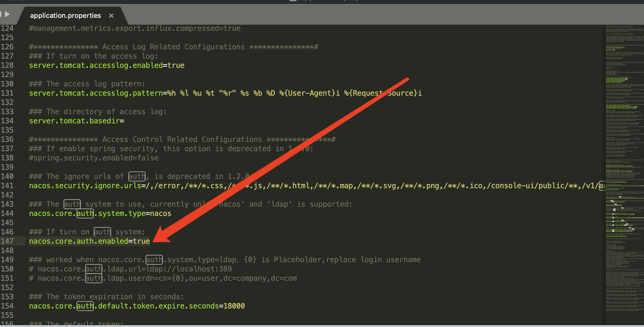Click the 'The auth system to use' comment
644x327 pixels.
point(191,204)
